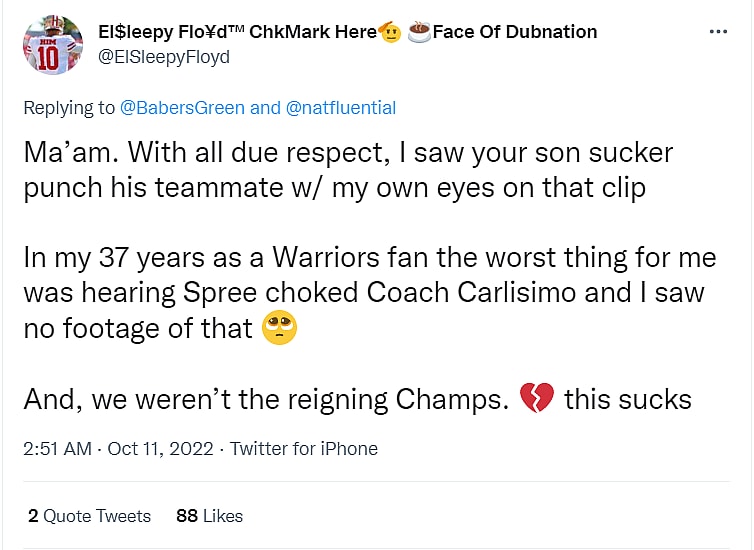Click the "this sucks" text
The height and width of the screenshot is (550, 754).
coord(627,399)
